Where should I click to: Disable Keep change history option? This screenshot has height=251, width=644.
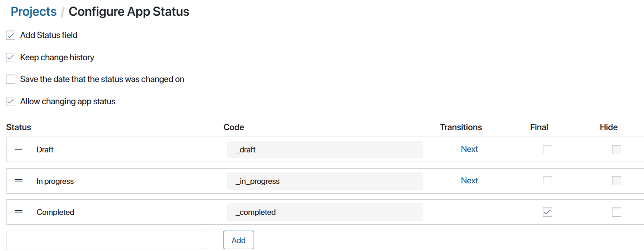11,57
